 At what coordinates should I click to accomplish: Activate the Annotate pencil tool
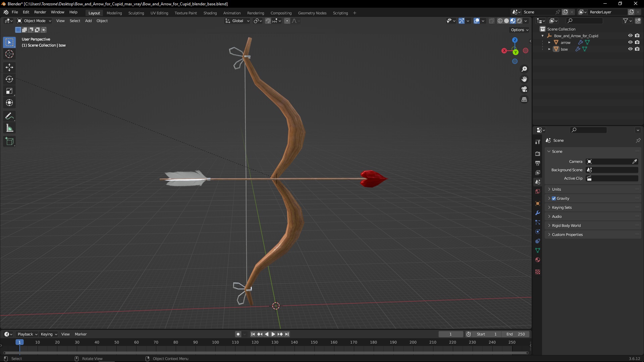pos(9,116)
